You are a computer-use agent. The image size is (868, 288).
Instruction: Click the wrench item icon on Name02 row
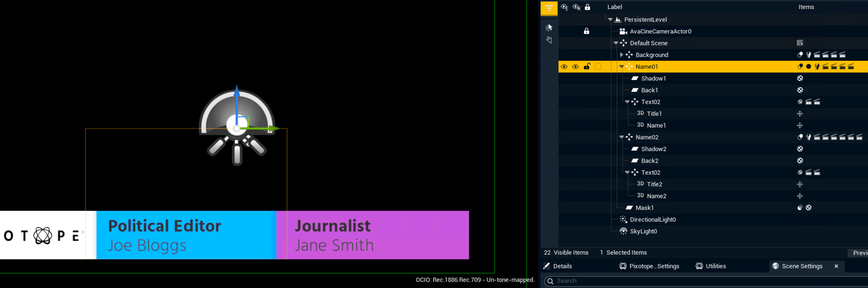[x=809, y=137]
